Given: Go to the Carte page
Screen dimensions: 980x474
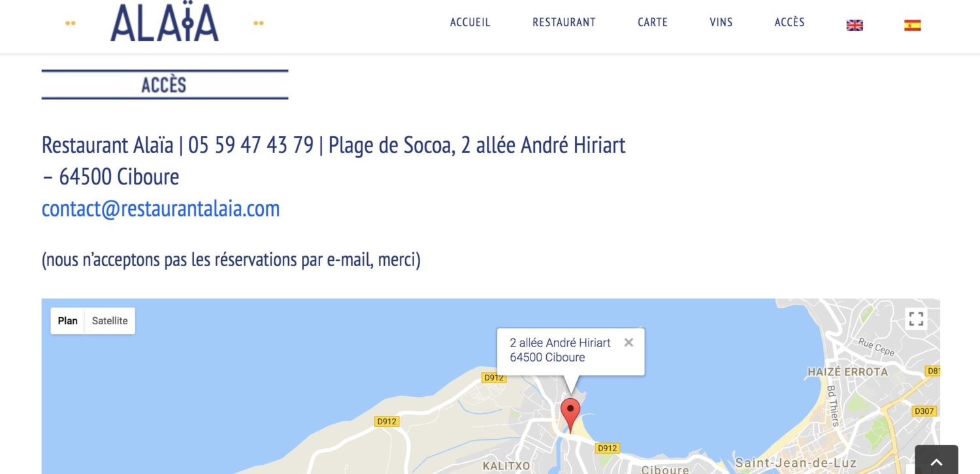Looking at the screenshot, I should [x=653, y=22].
